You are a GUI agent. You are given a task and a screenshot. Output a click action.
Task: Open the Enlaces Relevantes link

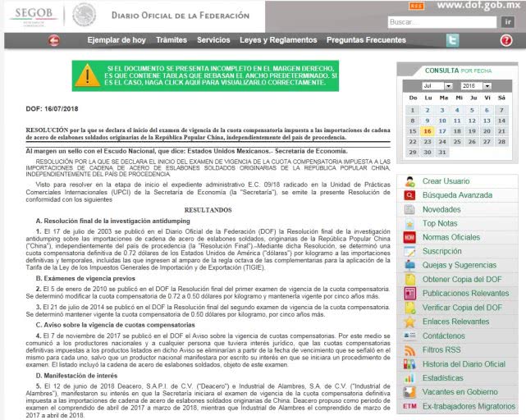[455, 322]
